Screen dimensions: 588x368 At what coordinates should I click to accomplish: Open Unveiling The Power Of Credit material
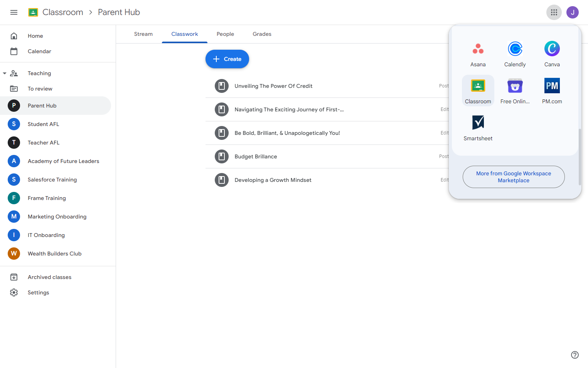click(273, 86)
